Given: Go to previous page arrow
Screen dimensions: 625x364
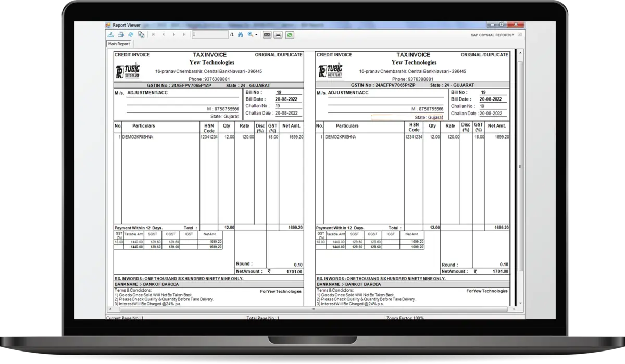Looking at the screenshot, I should 164,35.
